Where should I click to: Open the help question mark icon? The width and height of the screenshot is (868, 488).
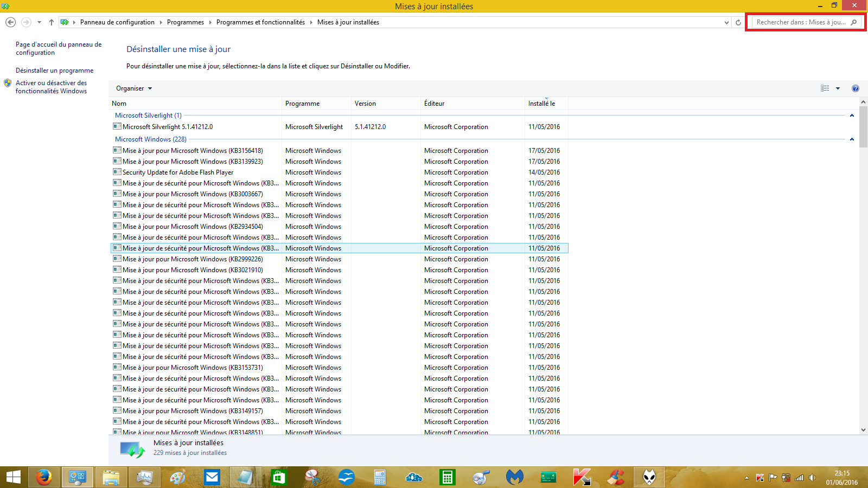pos(856,88)
